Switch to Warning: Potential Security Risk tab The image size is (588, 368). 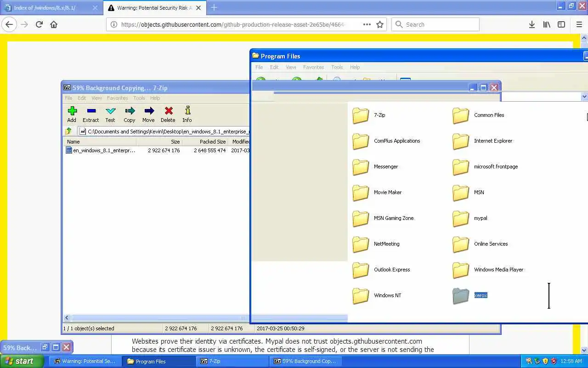pos(154,8)
